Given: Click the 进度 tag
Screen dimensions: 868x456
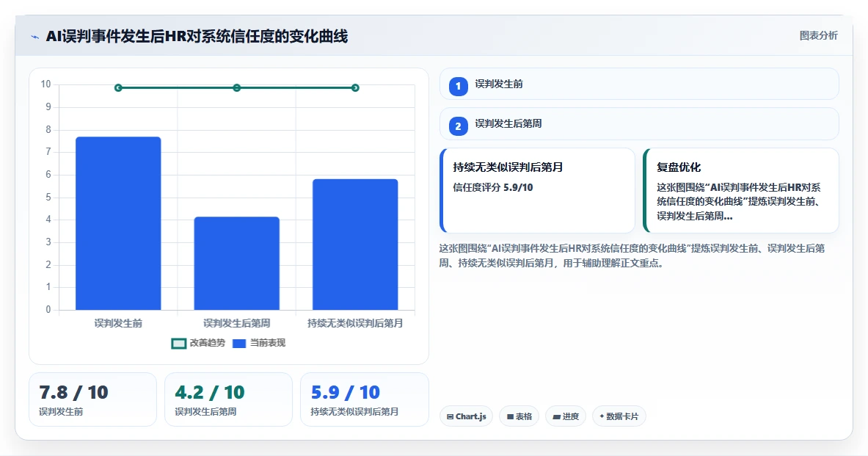Looking at the screenshot, I should click(565, 416).
